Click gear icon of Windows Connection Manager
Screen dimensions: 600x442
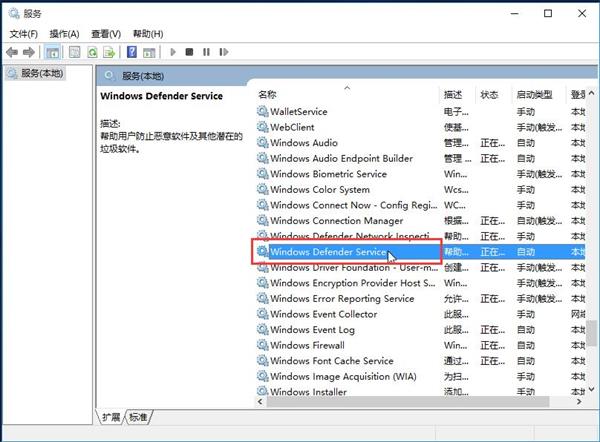point(262,220)
